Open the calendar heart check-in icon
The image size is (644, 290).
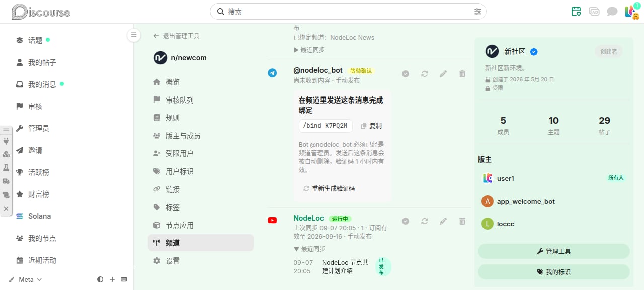[576, 11]
